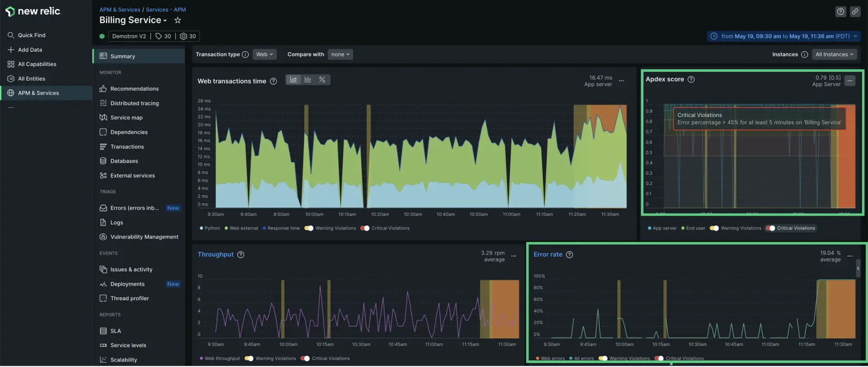Open Distributed tracing in the sidebar

click(x=134, y=104)
